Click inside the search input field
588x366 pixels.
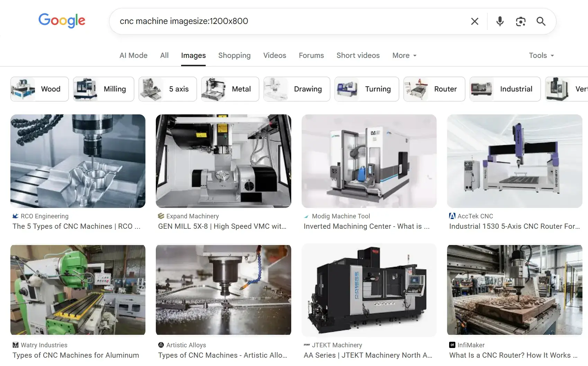coord(277,21)
